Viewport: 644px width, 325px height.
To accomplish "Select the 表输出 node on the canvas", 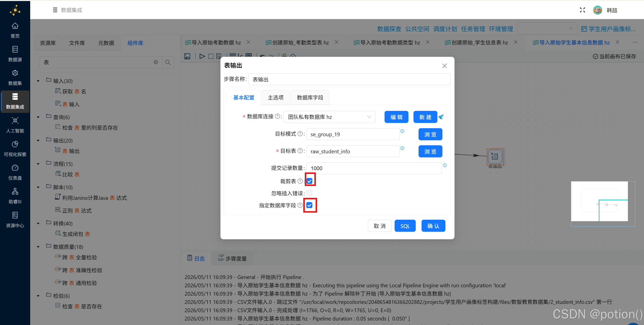I will [495, 157].
